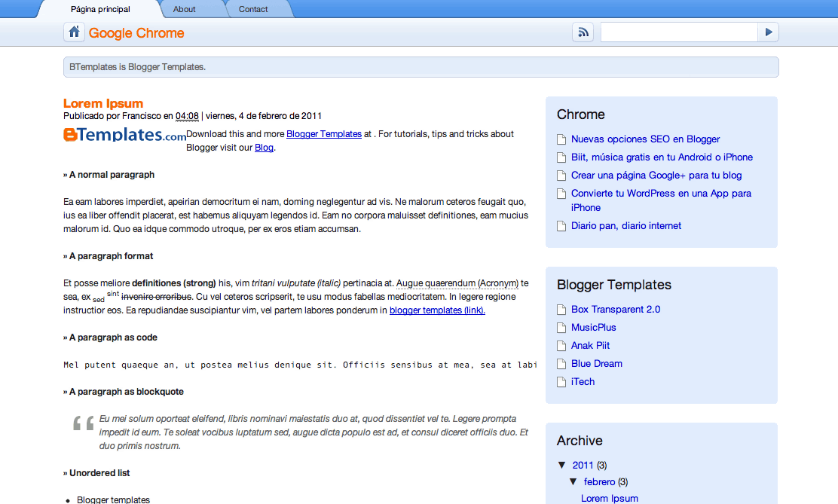Image resolution: width=838 pixels, height=504 pixels.
Task: Focus the blog search input field
Action: [x=679, y=32]
